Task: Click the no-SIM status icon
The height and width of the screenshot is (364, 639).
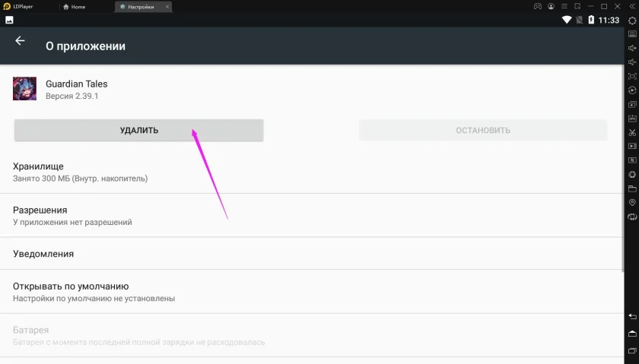Action: coord(579,20)
